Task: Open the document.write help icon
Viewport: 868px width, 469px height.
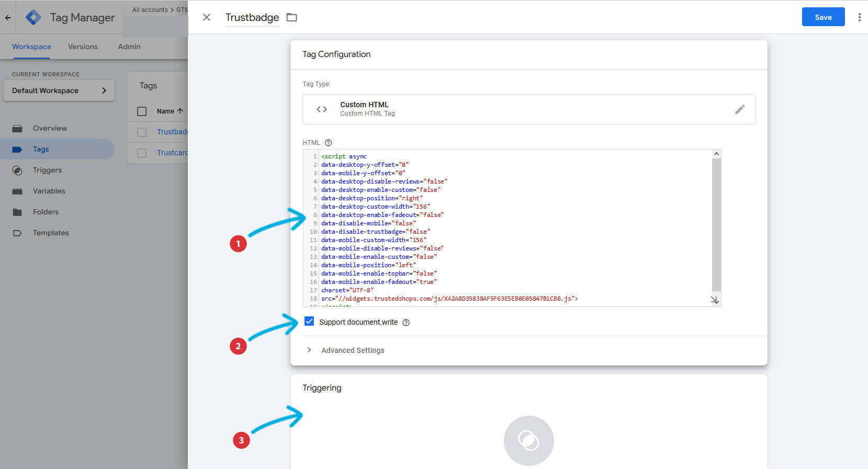Action: pyautogui.click(x=406, y=323)
